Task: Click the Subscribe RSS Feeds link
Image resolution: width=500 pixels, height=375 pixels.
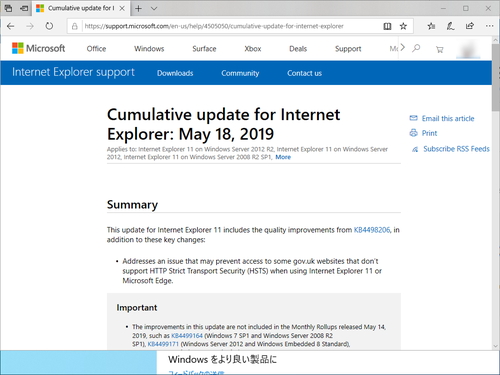Action: click(456, 149)
